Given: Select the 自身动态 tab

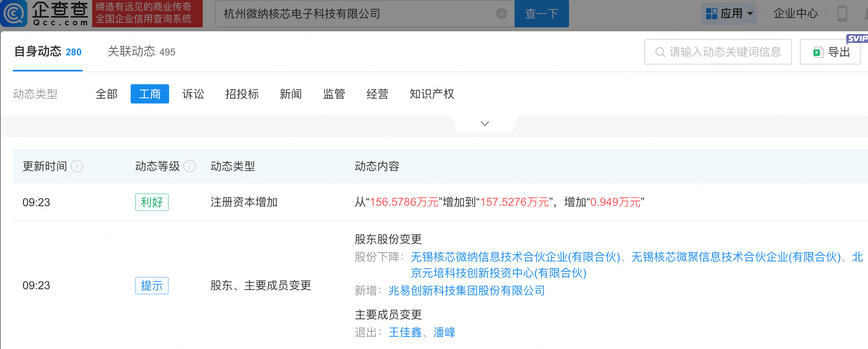Looking at the screenshot, I should coord(48,52).
